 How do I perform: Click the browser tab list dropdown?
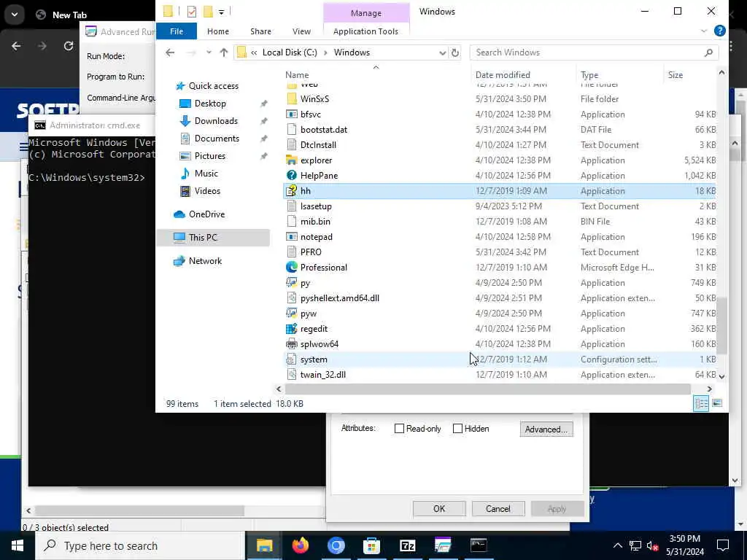(15, 15)
